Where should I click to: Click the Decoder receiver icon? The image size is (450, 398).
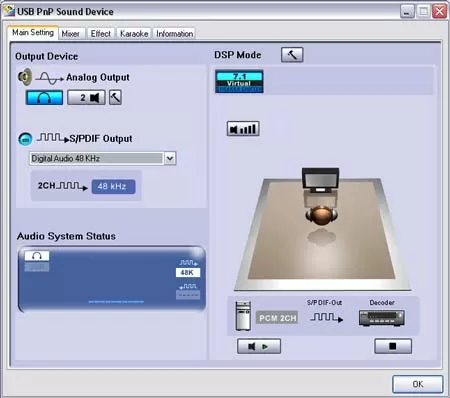point(382,318)
